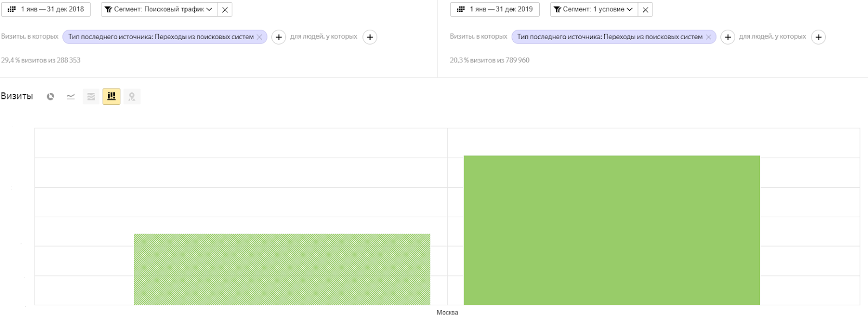Select the map view icon

point(132,97)
